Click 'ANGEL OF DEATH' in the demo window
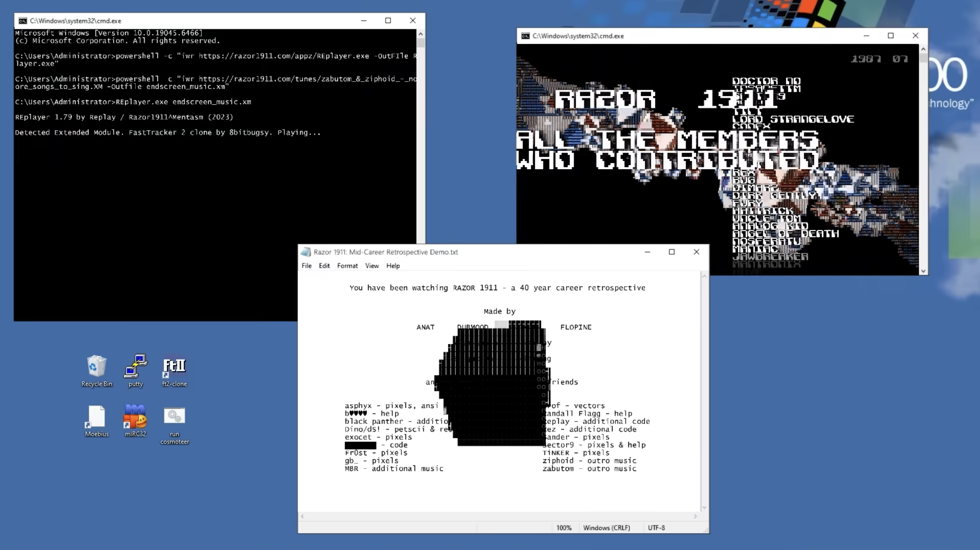This screenshot has height=550, width=980. (x=786, y=234)
